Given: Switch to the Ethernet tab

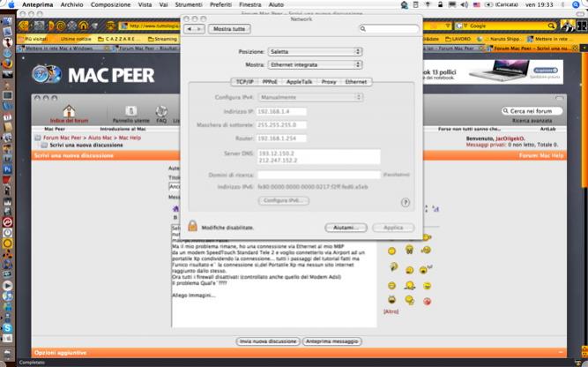Looking at the screenshot, I should [x=356, y=81].
